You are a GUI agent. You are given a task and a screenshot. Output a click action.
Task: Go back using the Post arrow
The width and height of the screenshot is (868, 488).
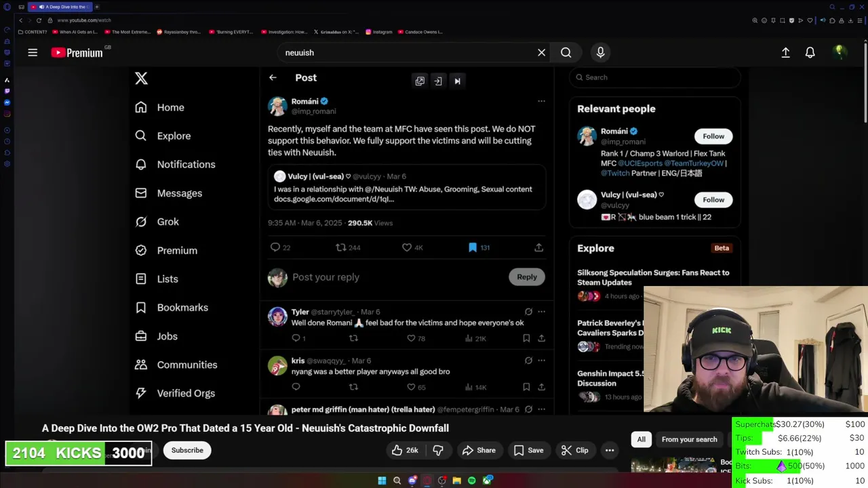point(273,77)
